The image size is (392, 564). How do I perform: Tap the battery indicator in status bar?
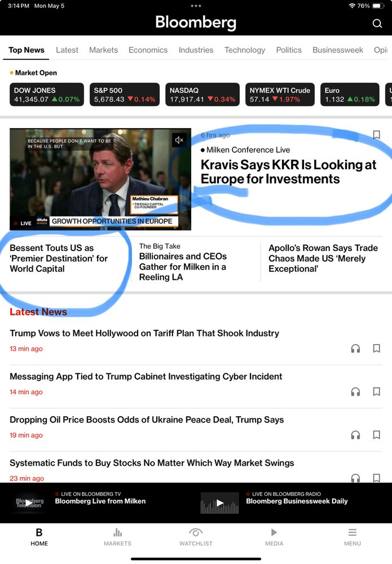coord(378,6)
